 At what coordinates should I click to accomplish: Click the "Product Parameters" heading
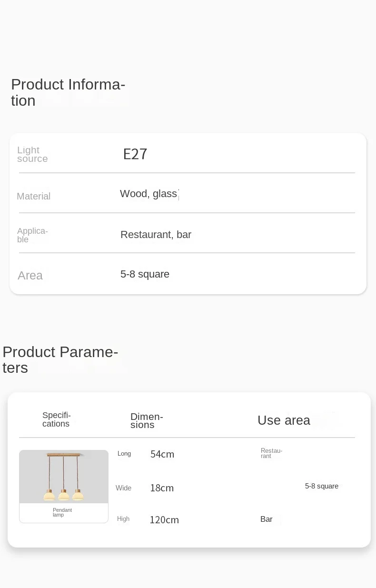[x=60, y=359]
